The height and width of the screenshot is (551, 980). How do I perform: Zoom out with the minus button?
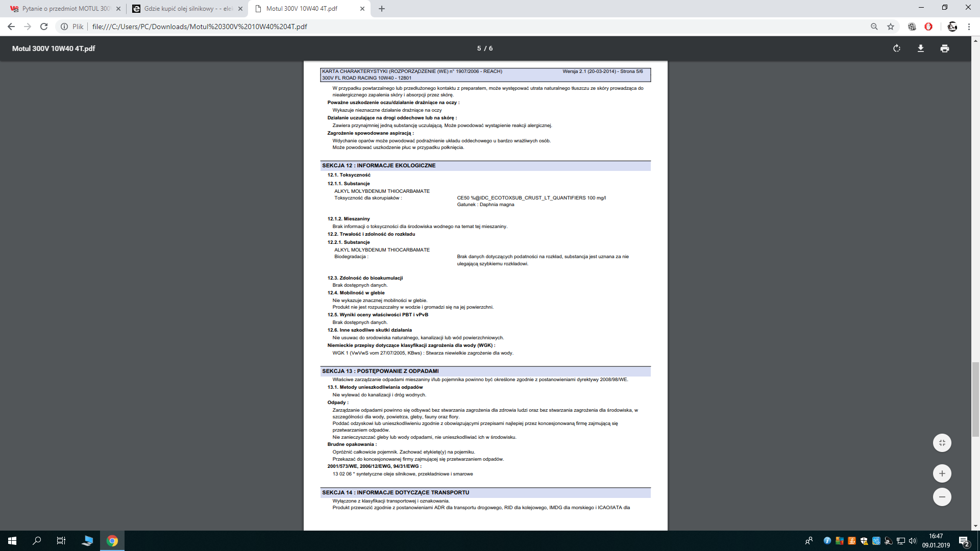coord(942,497)
